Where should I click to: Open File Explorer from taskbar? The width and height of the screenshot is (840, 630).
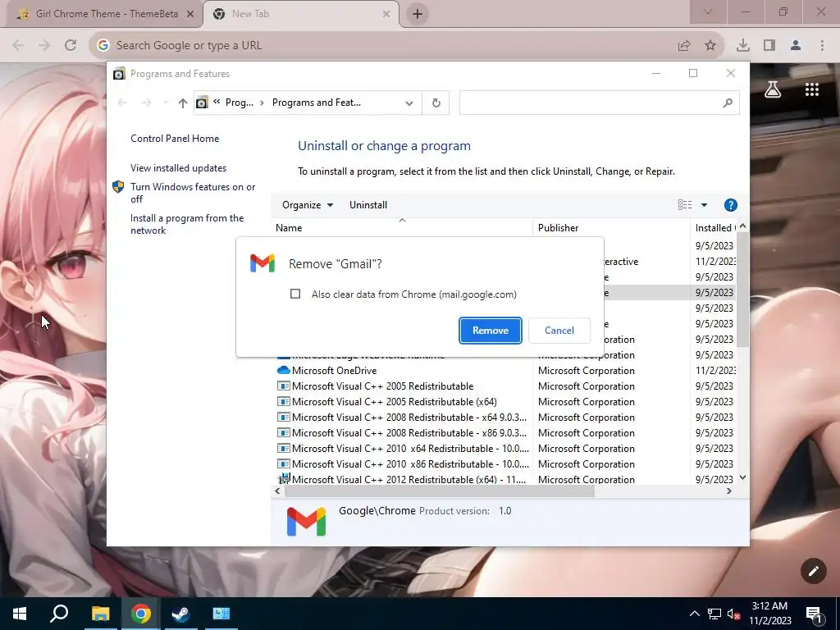click(x=100, y=614)
